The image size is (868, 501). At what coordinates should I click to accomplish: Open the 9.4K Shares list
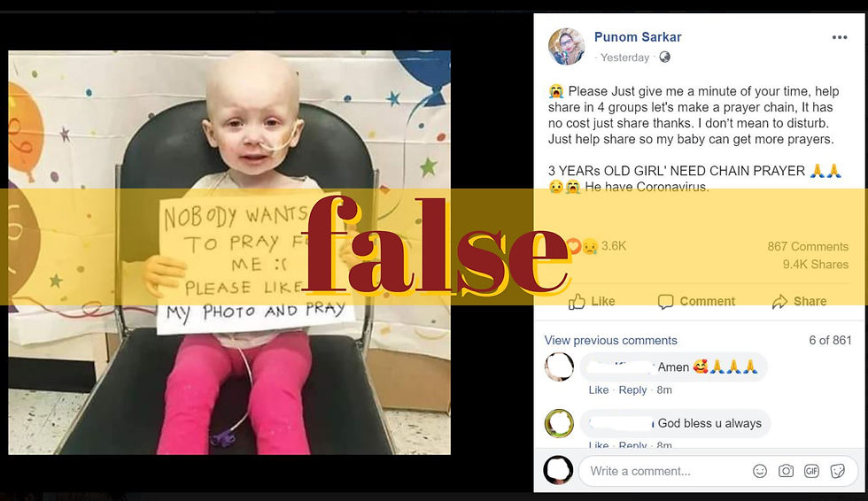click(816, 265)
